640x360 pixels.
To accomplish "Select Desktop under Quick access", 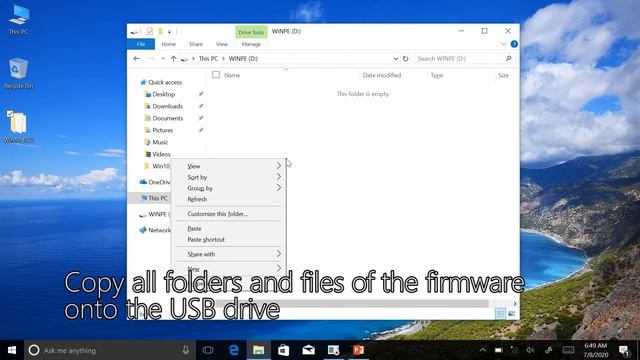I will pos(164,94).
